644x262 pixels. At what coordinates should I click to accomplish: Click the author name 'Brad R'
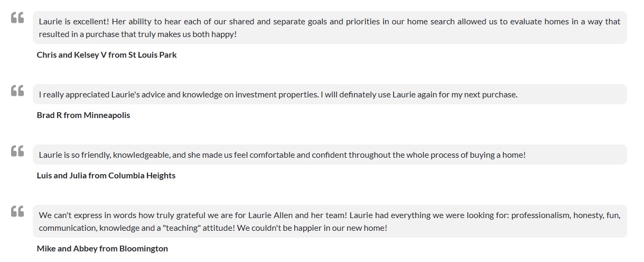click(x=49, y=115)
